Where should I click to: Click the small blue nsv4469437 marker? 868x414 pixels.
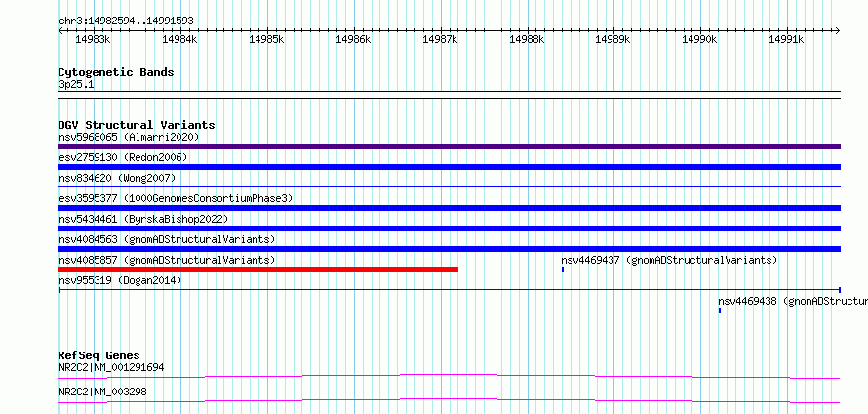(563, 269)
